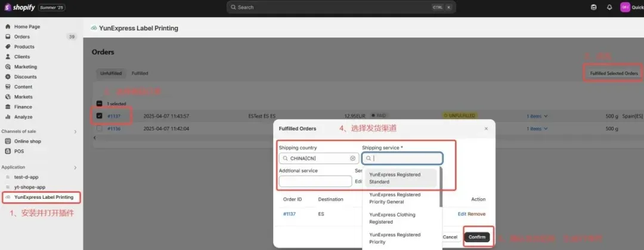Image resolution: width=644 pixels, height=250 pixels.
Task: Click the Home Page sidebar icon
Action: click(8, 27)
